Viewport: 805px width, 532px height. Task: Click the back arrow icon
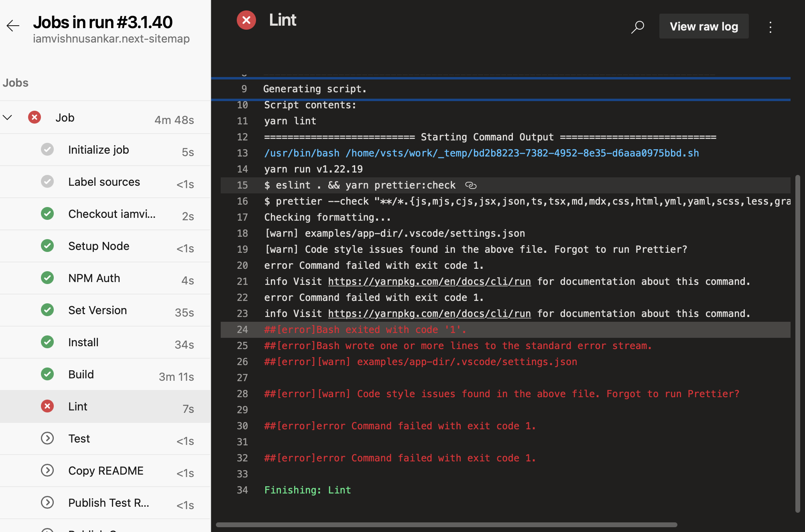13,26
